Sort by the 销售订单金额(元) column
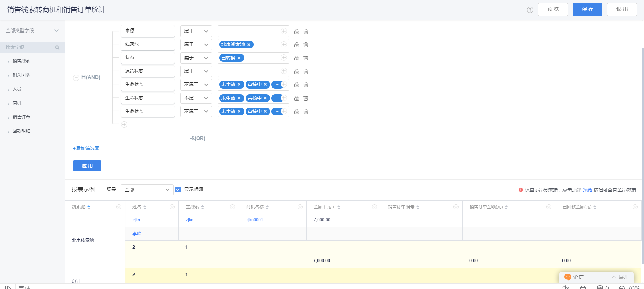644x289 pixels. pos(506,207)
